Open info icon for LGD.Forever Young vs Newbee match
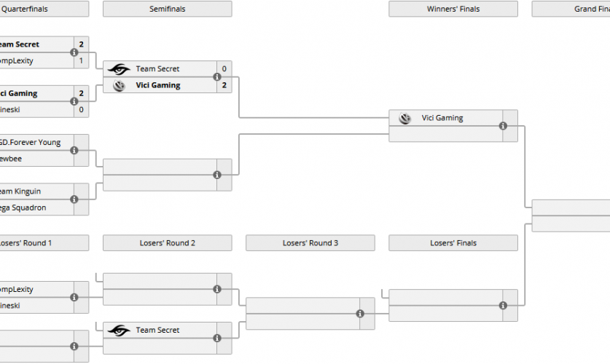The image size is (610, 364). [74, 150]
